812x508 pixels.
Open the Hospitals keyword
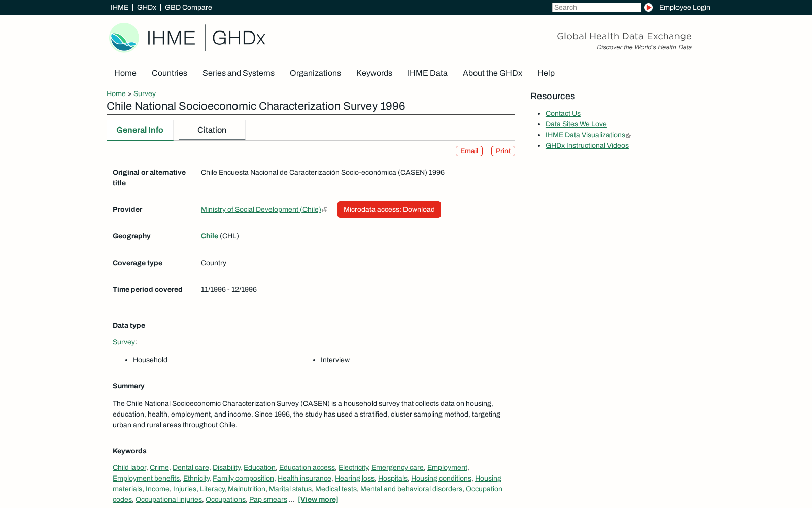coord(393,478)
